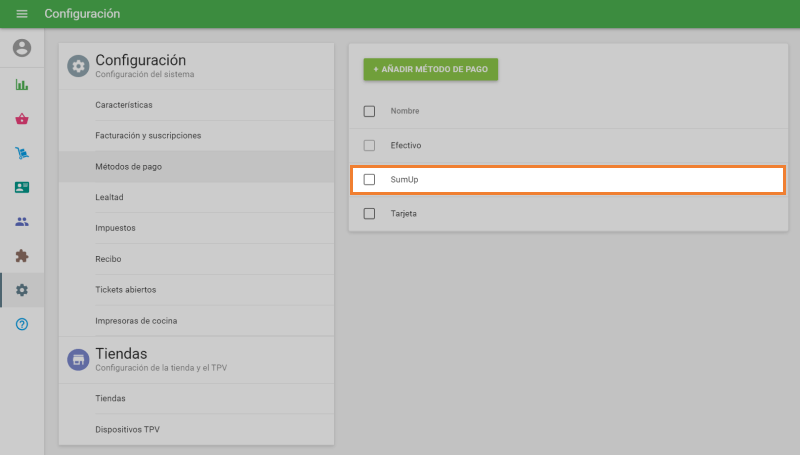
Task: Open the items shopping basket icon
Action: click(x=22, y=119)
